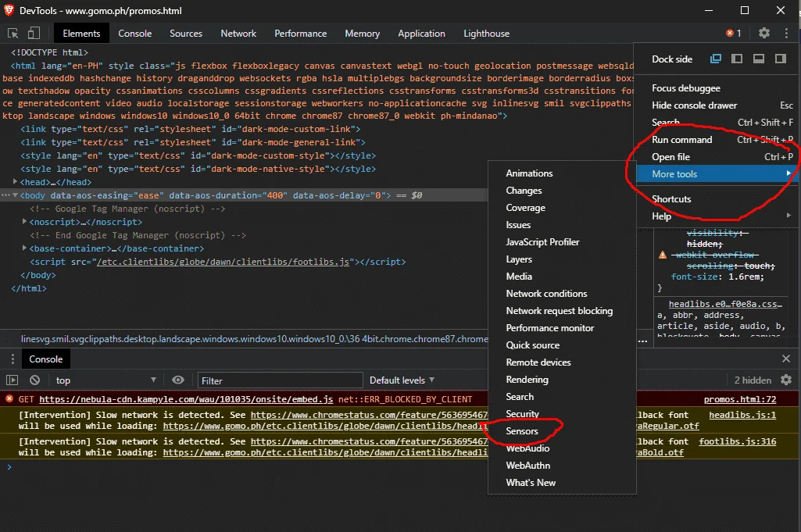Viewport: 801px width, 532px height.
Task: Undock DevTools into separate window
Action: point(715,59)
